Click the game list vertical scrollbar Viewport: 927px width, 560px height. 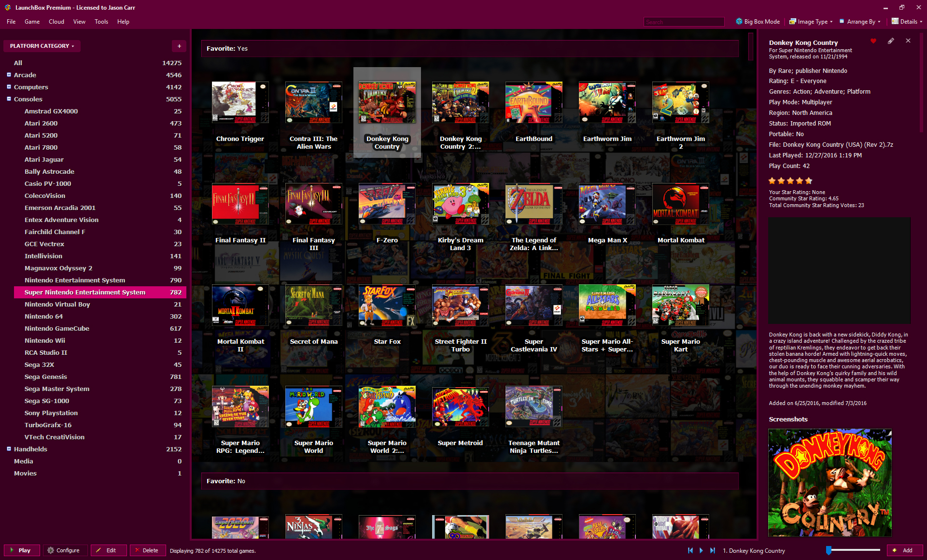[751, 47]
